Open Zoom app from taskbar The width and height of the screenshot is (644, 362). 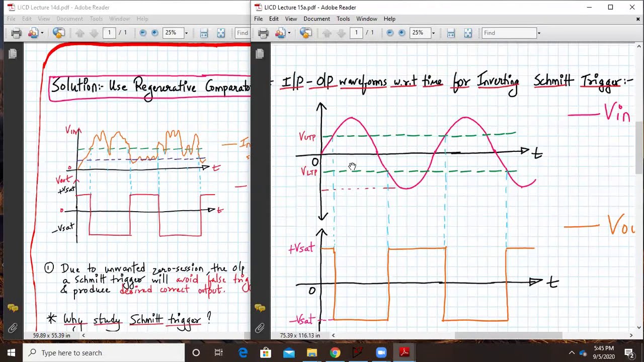click(x=381, y=352)
